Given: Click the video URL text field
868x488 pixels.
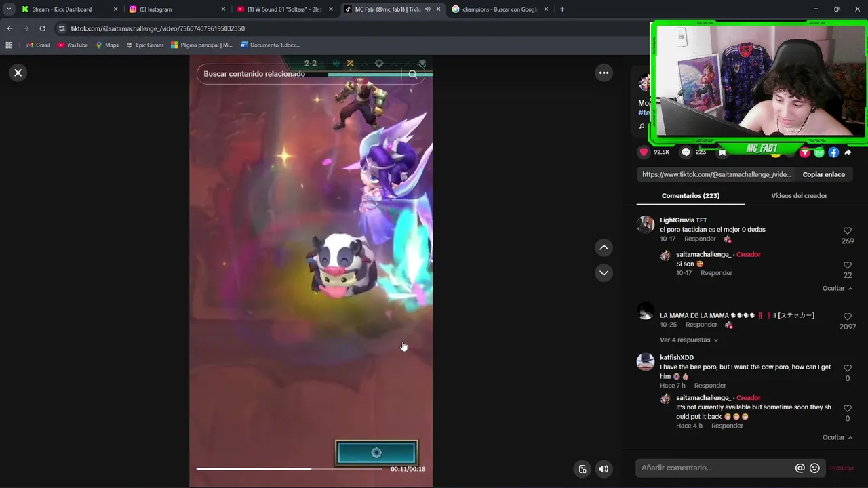Looking at the screenshot, I should (716, 174).
